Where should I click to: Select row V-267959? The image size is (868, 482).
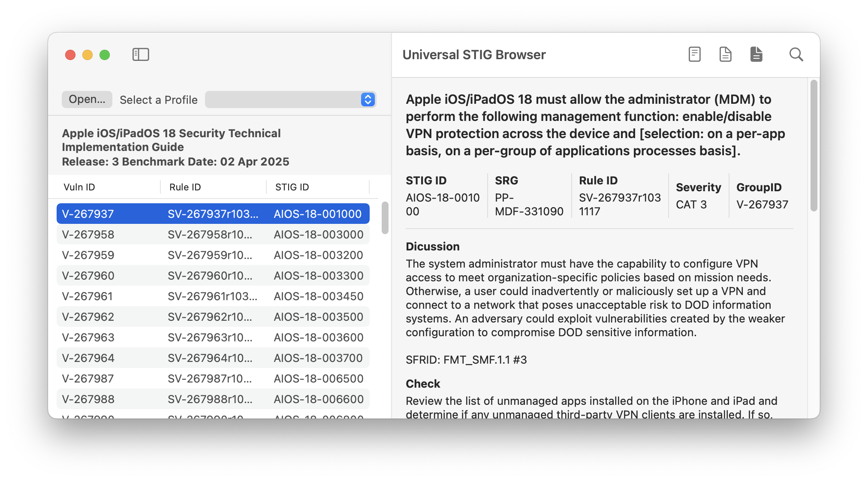click(213, 255)
